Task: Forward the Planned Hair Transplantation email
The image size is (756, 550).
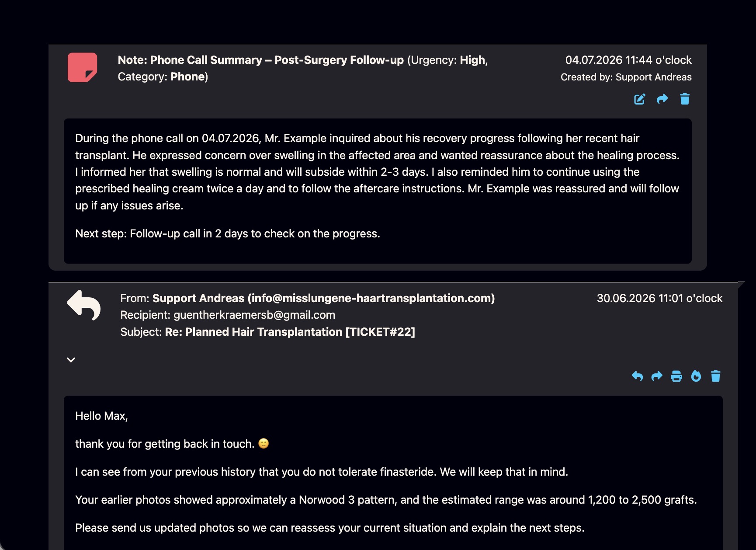Action: 657,376
